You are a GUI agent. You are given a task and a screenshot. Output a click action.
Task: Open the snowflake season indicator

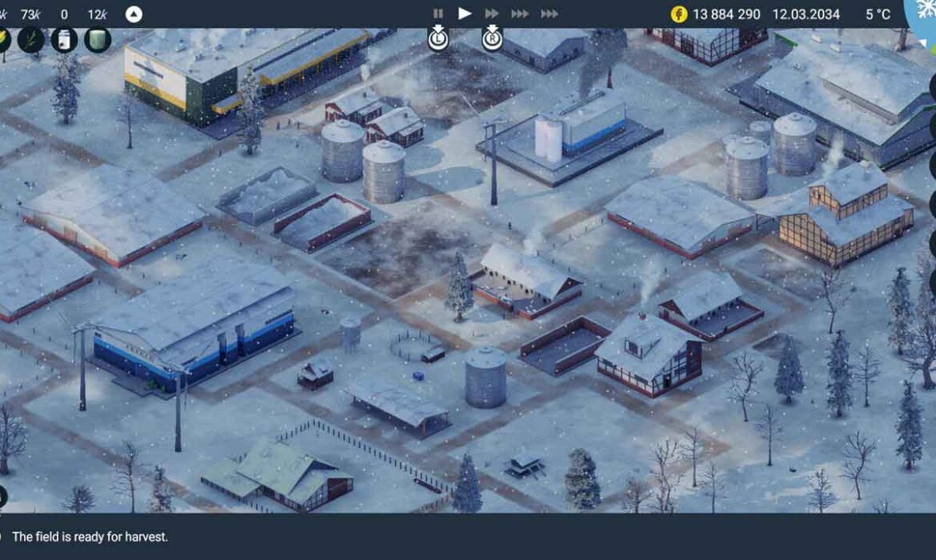[x=922, y=10]
